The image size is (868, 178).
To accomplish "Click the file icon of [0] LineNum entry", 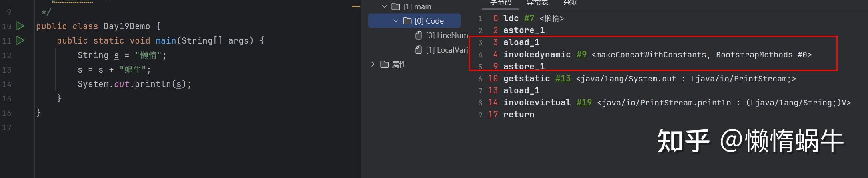I will click(x=419, y=35).
